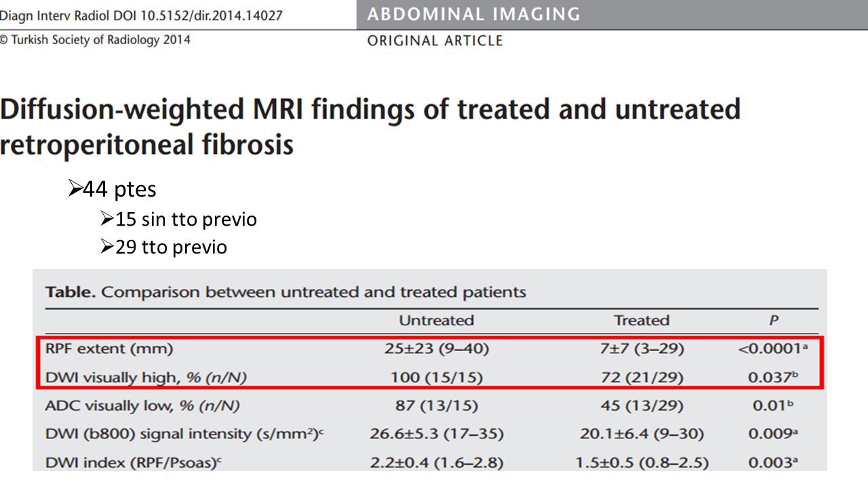868x488 pixels.
Task: Click the ADC visually low row label
Action: point(142,406)
